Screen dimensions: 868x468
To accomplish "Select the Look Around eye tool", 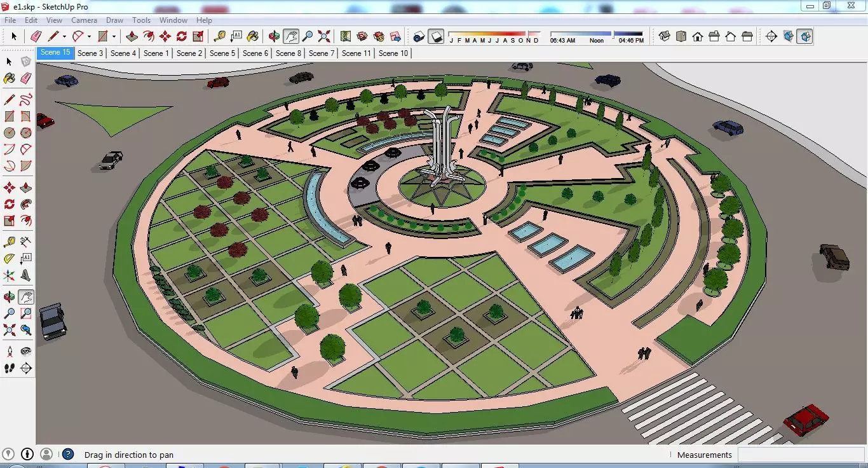I will [x=25, y=352].
